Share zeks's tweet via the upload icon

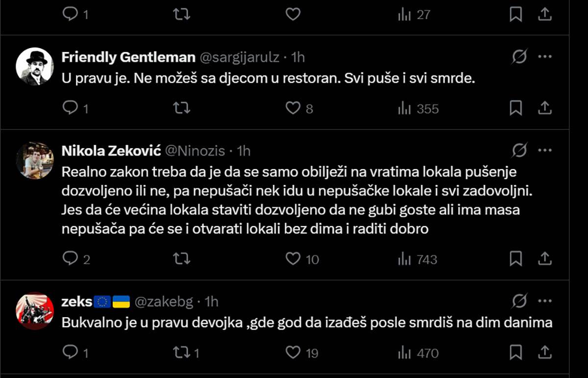(544, 353)
